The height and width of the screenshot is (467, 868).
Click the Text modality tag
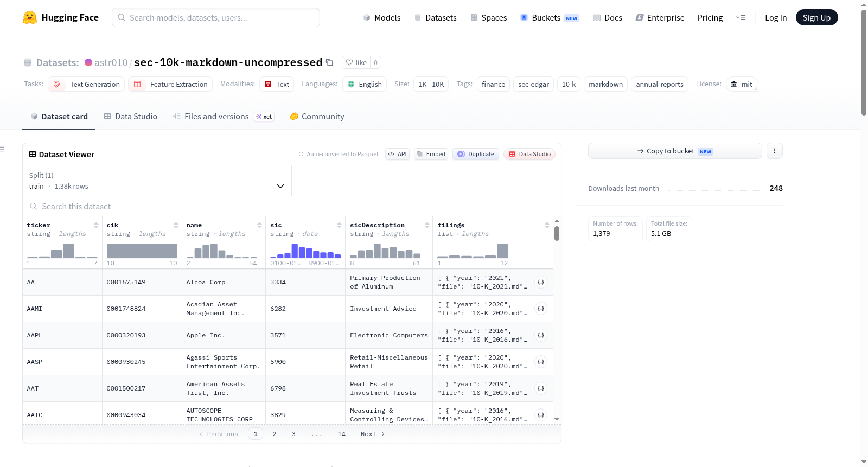coord(277,84)
